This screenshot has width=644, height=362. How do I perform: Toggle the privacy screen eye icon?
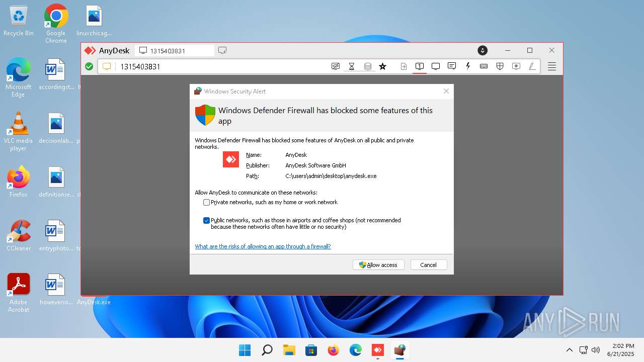click(336, 66)
